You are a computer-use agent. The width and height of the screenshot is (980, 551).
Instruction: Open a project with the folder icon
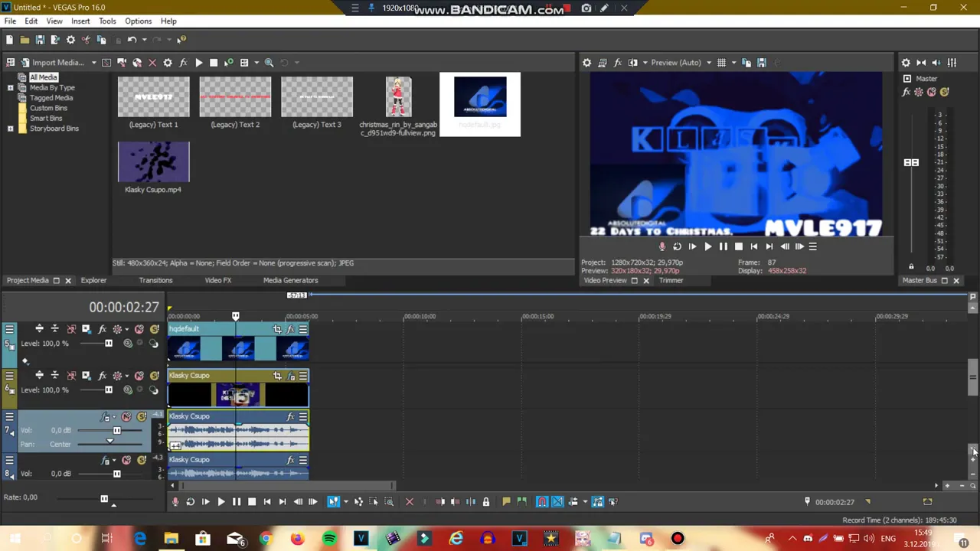tap(24, 40)
